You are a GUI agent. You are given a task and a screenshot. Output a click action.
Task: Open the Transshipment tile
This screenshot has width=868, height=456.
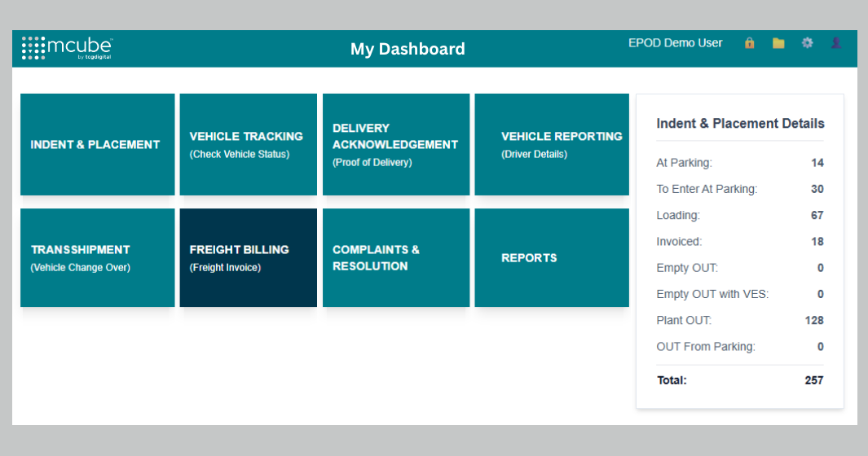tap(98, 258)
